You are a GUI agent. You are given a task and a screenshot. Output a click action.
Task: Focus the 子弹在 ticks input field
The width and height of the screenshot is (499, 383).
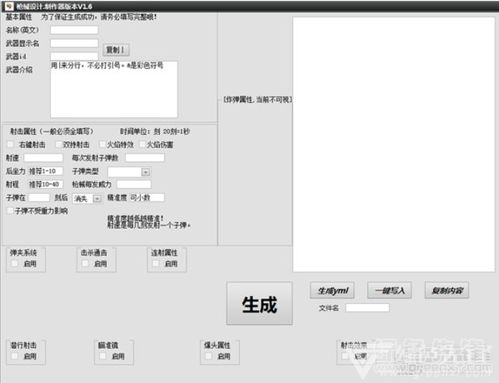tap(39, 198)
